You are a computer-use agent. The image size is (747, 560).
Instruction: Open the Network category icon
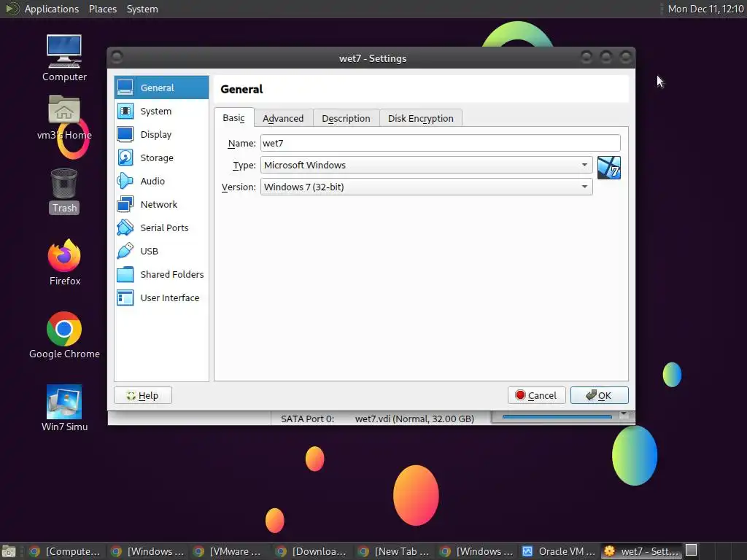click(x=125, y=204)
